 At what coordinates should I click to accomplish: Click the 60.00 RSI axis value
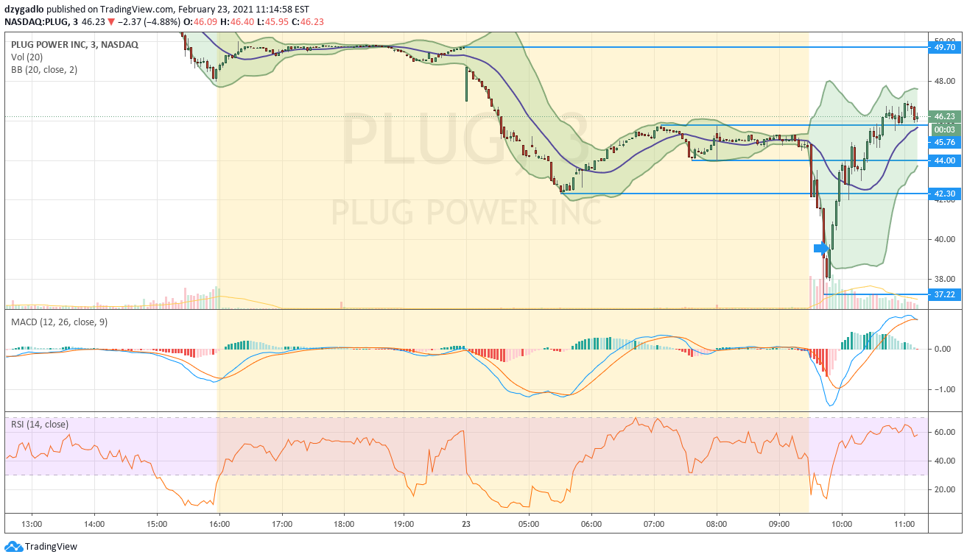pos(944,432)
